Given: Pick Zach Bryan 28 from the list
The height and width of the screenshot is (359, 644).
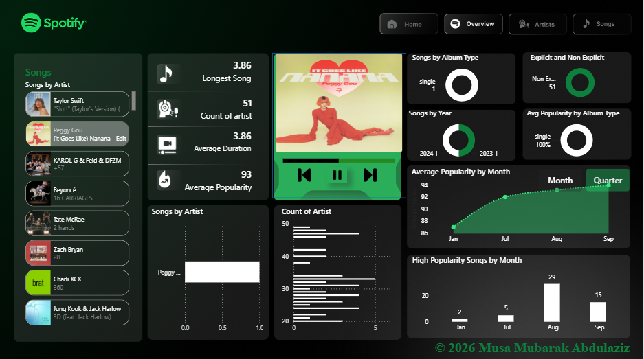Looking at the screenshot, I should pyautogui.click(x=77, y=253).
